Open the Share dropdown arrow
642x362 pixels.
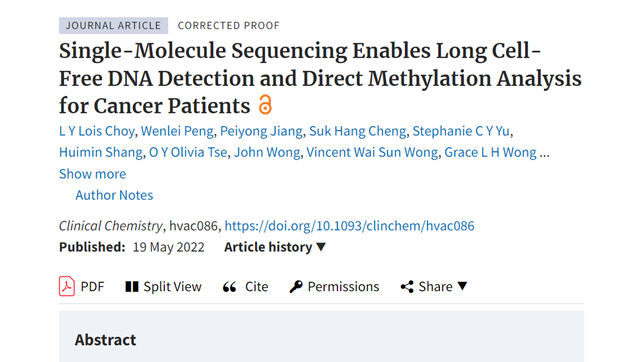[x=462, y=286]
